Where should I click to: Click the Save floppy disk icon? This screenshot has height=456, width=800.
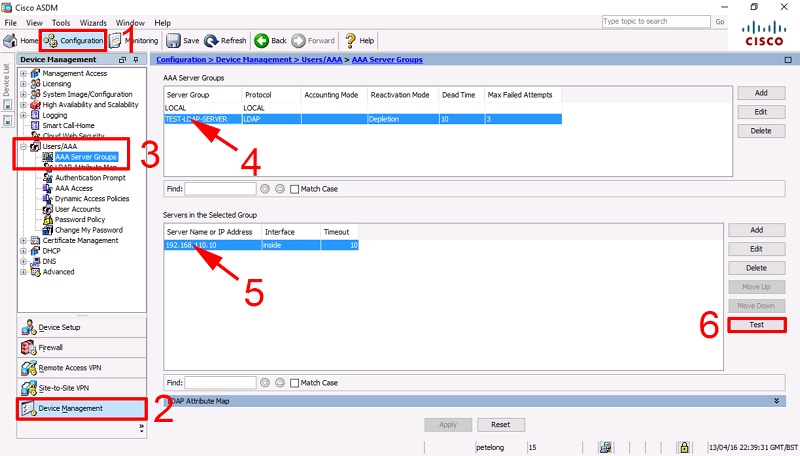[x=173, y=40]
